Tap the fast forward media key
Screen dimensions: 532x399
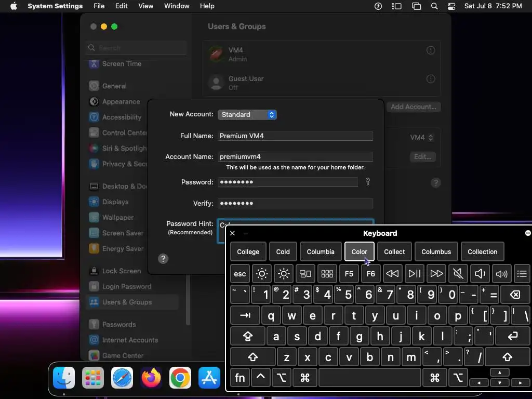tap(436, 273)
